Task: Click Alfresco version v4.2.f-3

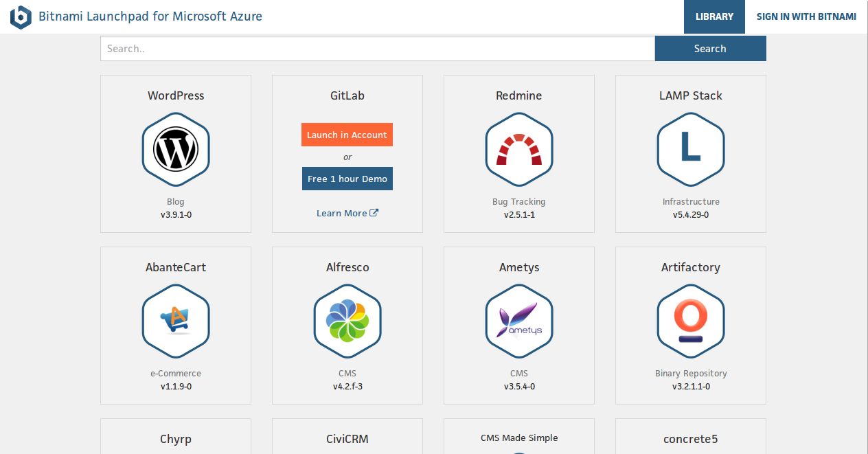Action: coord(347,387)
